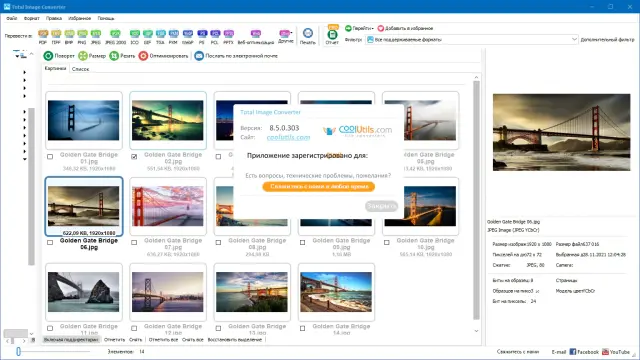Click Отметить все below thumbnails

[163, 340]
